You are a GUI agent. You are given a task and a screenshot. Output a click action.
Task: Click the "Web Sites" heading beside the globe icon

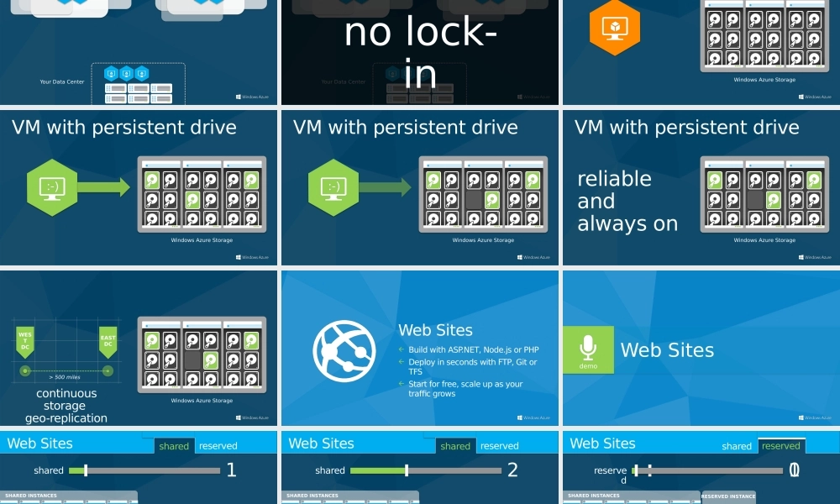435,330
